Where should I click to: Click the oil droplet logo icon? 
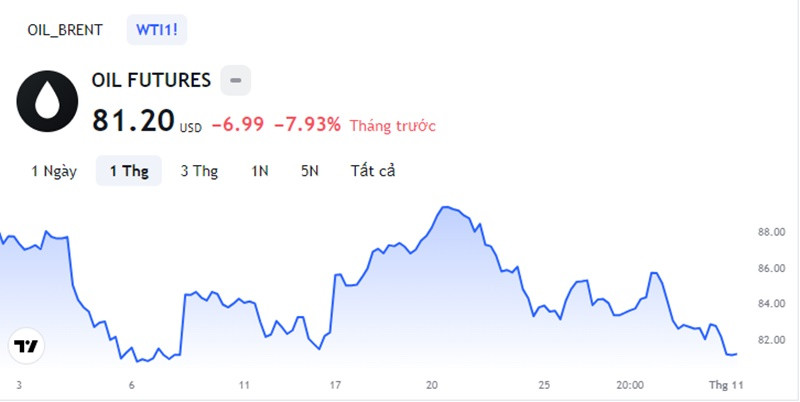(47, 102)
